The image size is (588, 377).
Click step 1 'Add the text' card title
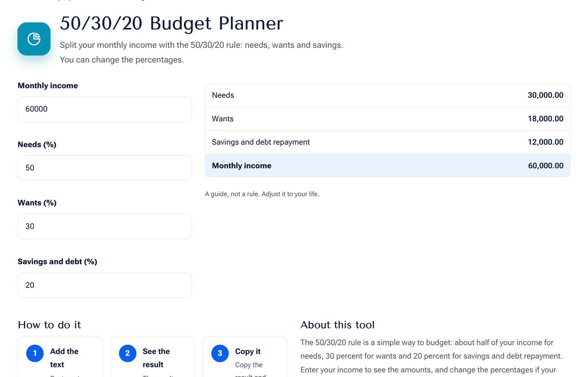64,358
